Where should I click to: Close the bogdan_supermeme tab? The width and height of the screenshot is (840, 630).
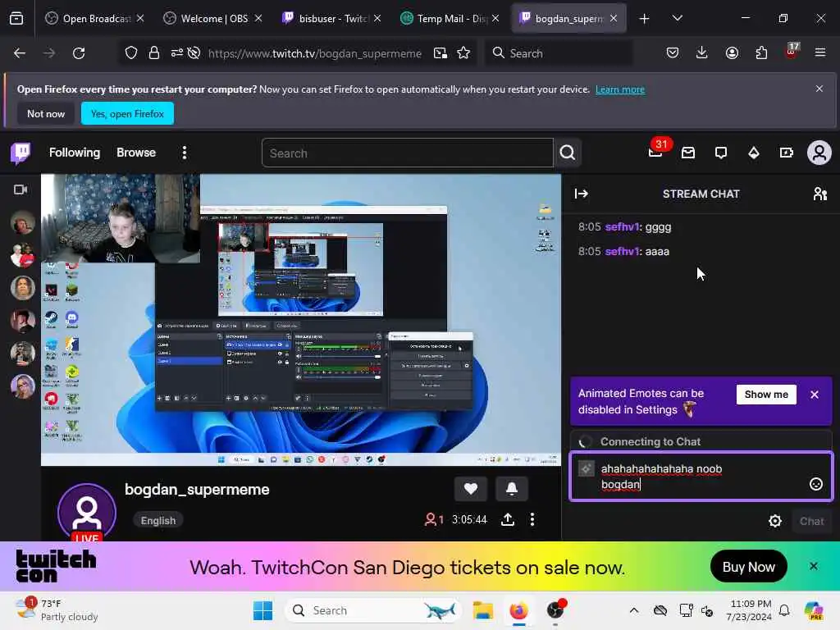tap(614, 19)
